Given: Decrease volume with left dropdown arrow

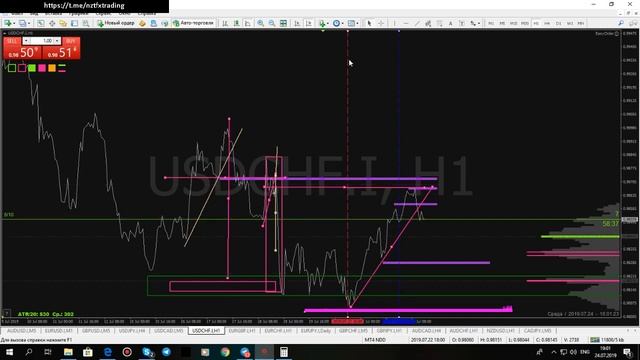Looking at the screenshot, I should pyautogui.click(x=26, y=41).
